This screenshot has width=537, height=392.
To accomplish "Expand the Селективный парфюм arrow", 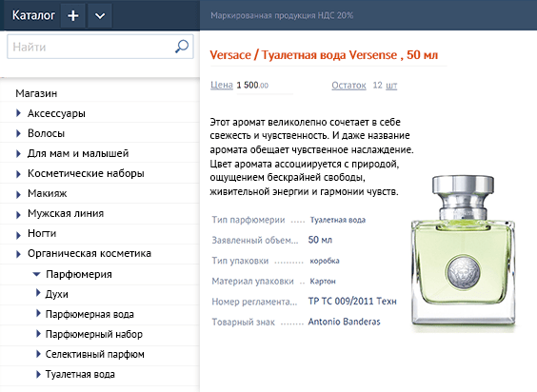I will tap(38, 354).
